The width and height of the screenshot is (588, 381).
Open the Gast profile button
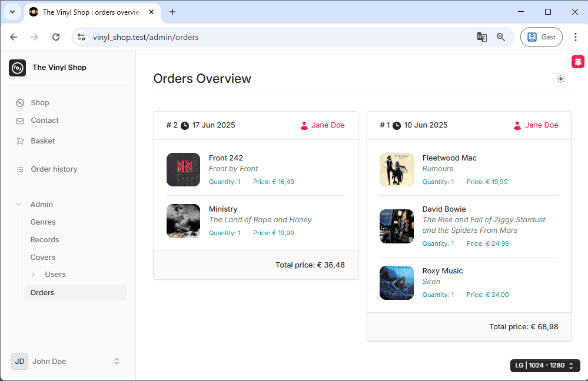click(x=541, y=37)
